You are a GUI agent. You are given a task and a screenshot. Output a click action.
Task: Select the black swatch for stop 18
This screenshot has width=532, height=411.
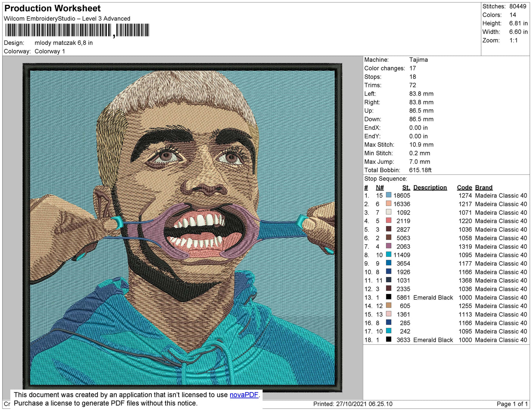[x=388, y=340]
